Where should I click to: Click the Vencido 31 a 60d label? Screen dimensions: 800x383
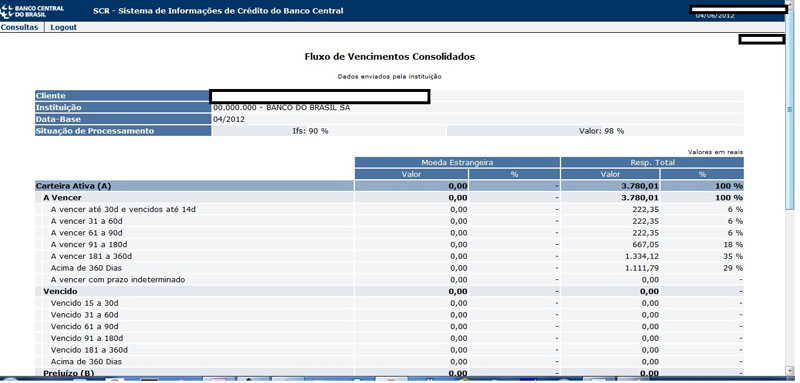point(85,315)
